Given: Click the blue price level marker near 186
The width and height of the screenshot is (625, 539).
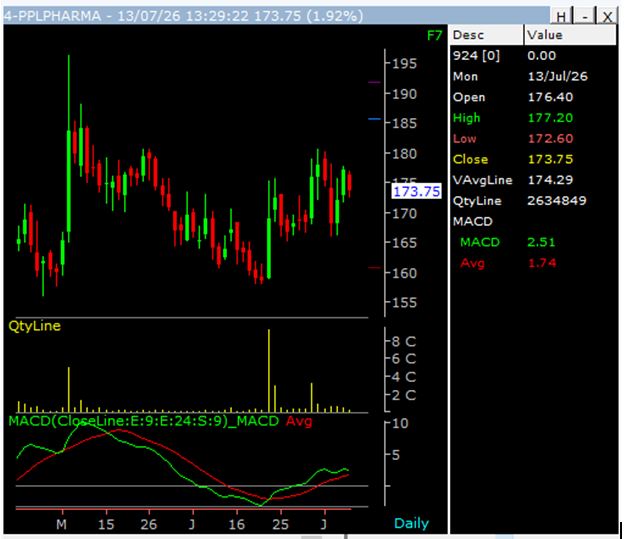Looking at the screenshot, I should click(374, 119).
